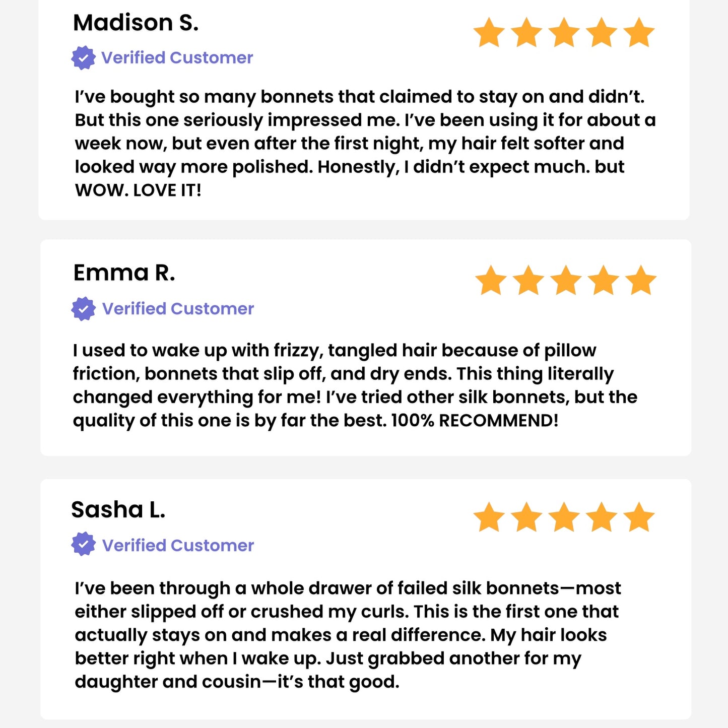This screenshot has height=728, width=728.
Task: Click Emma's review text mentioning 100% RECOMMEND
Action: 355,385
